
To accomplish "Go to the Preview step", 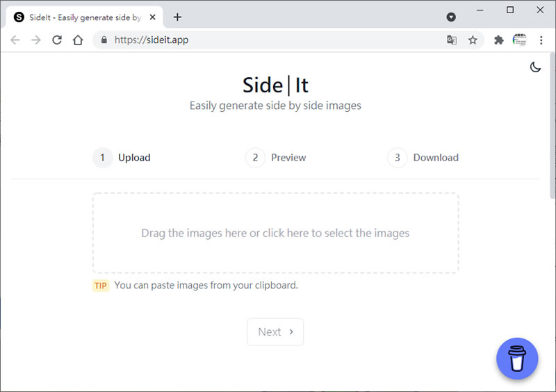I will pyautogui.click(x=276, y=158).
